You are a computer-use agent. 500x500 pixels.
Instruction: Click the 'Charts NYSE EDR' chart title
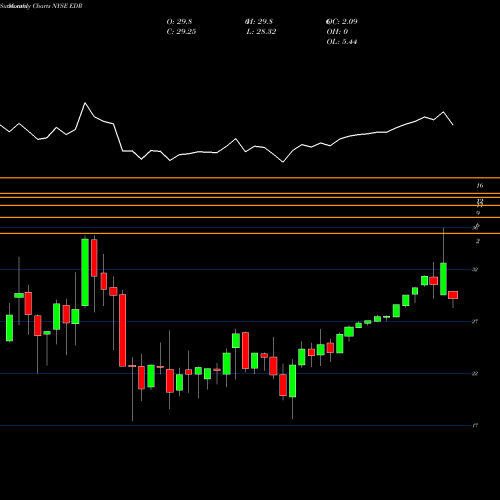click(x=58, y=6)
